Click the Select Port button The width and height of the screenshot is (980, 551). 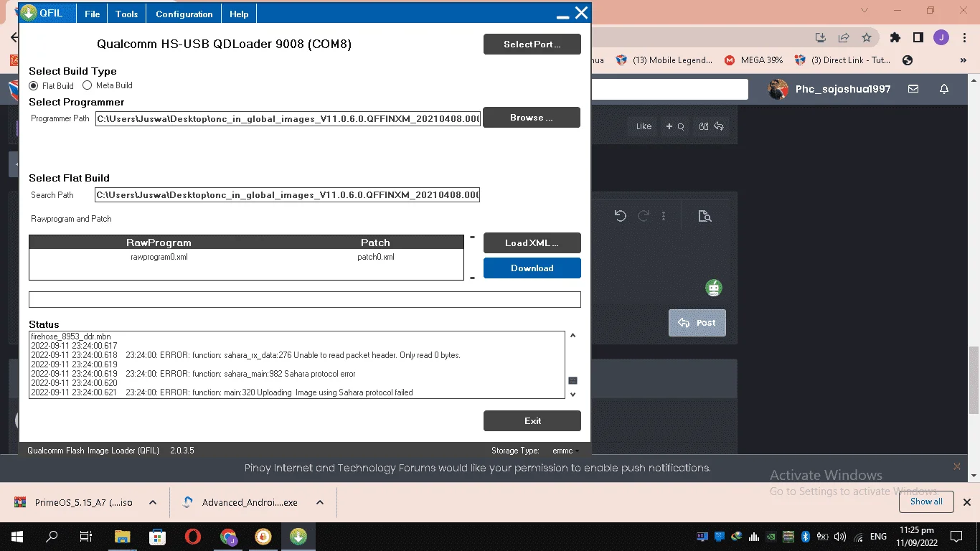click(x=532, y=44)
